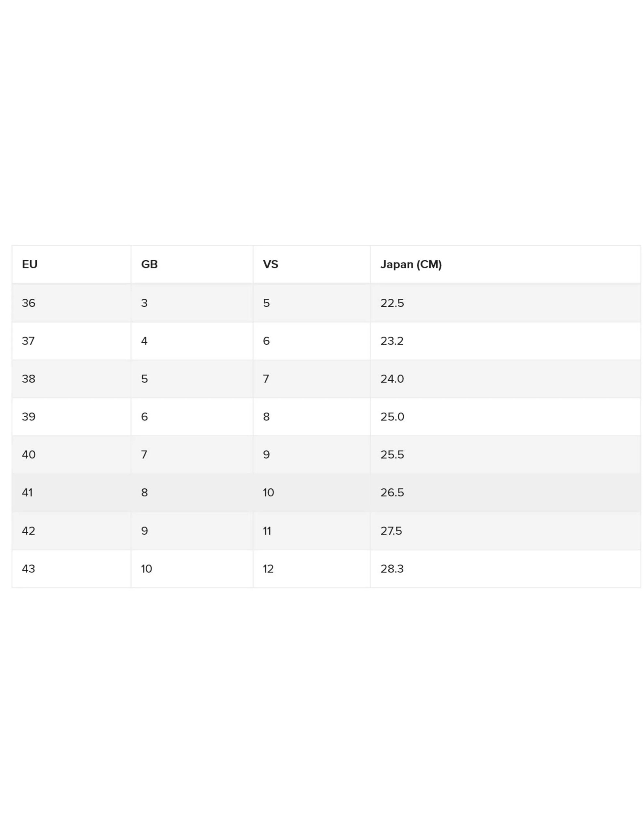Click the EU column header

pos(72,264)
